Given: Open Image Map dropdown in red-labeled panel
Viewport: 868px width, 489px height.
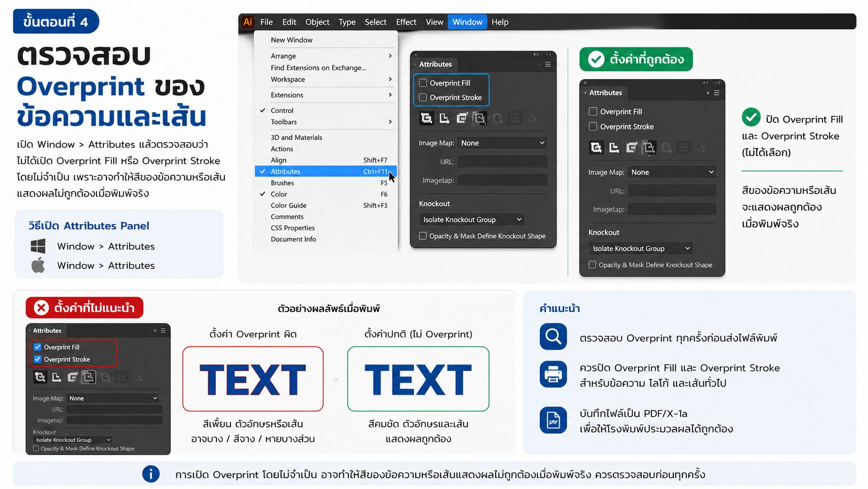Looking at the screenshot, I should [x=113, y=398].
